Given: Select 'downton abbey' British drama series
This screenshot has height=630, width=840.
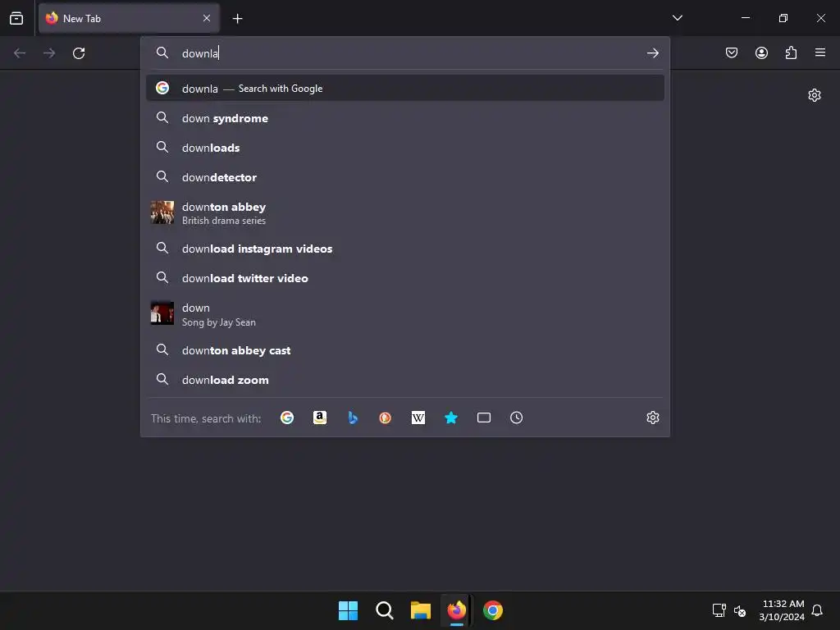Looking at the screenshot, I should point(405,212).
